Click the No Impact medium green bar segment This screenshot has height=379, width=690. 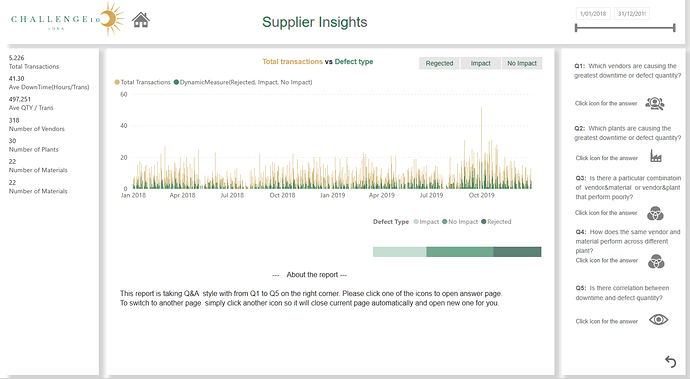pyautogui.click(x=459, y=252)
